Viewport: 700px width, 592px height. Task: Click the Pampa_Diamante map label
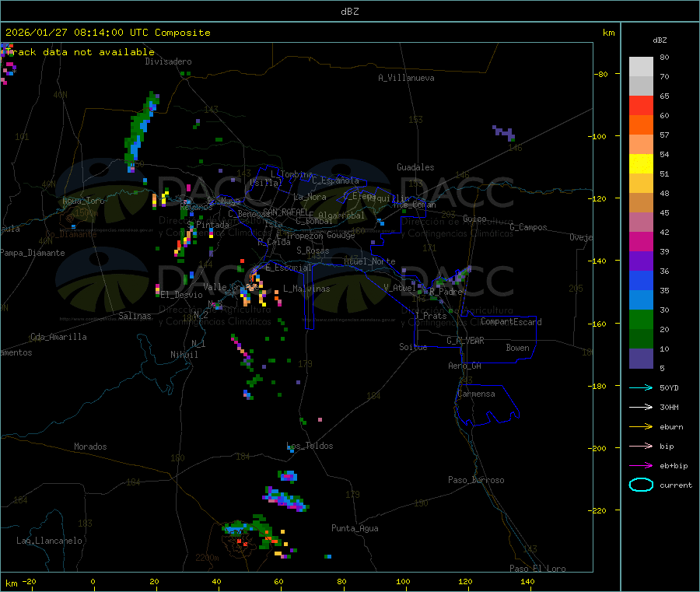point(33,253)
